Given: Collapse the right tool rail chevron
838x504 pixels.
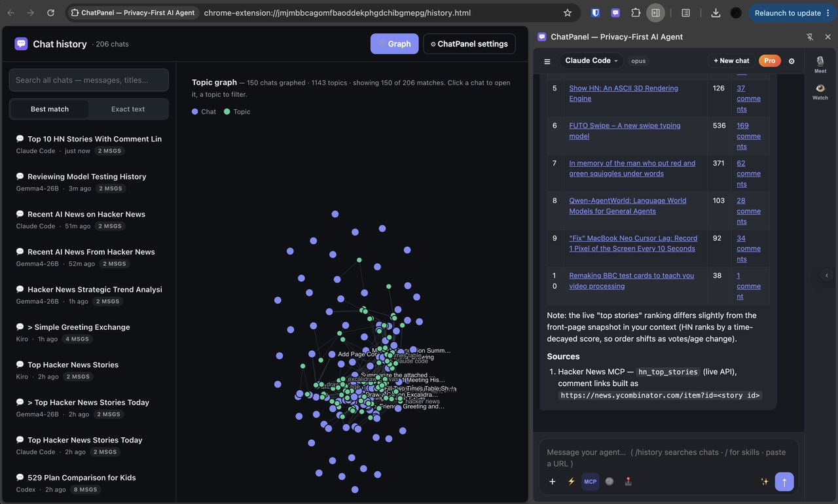Looking at the screenshot, I should tap(827, 275).
